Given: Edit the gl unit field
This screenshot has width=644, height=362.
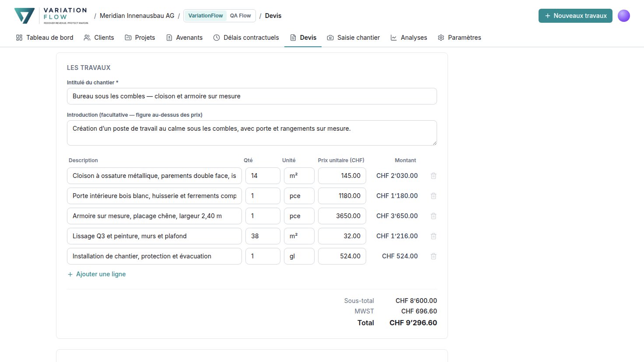Looking at the screenshot, I should pyautogui.click(x=299, y=256).
